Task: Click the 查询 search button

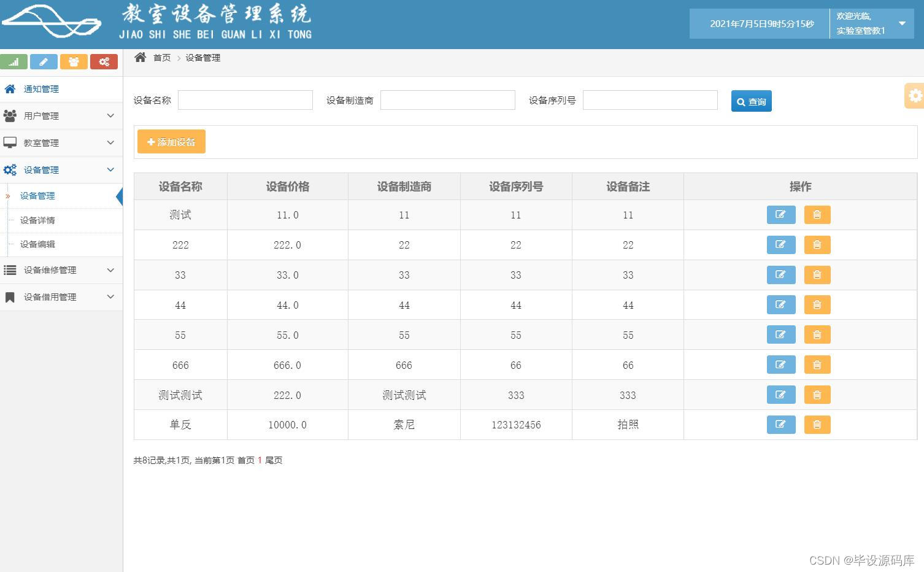Action: pyautogui.click(x=751, y=101)
